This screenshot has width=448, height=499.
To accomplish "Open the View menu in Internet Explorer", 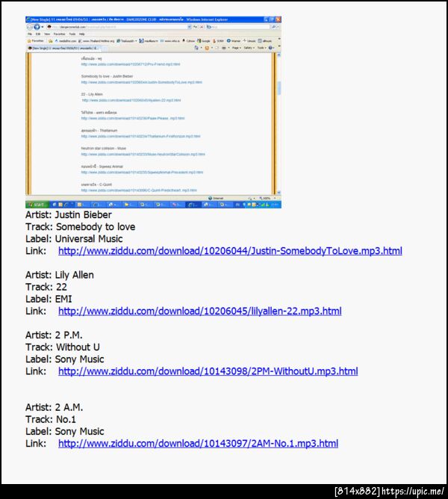I will [x=47, y=34].
